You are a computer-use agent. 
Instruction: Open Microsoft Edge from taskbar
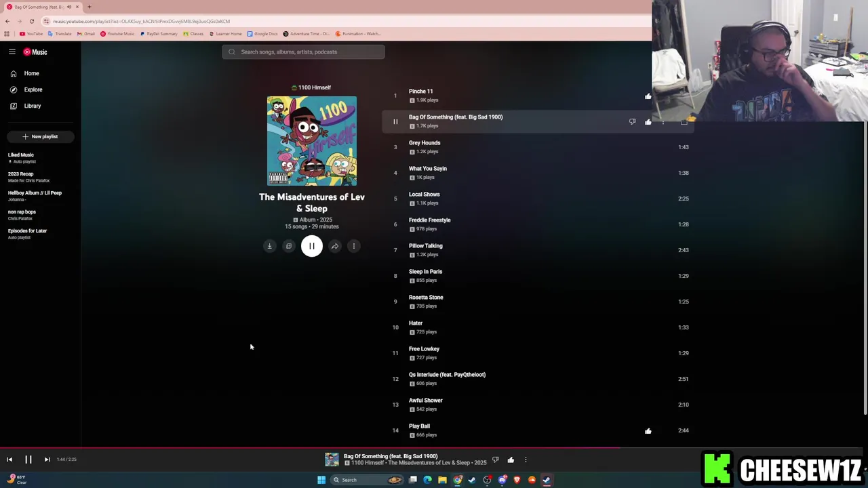[427, 480]
